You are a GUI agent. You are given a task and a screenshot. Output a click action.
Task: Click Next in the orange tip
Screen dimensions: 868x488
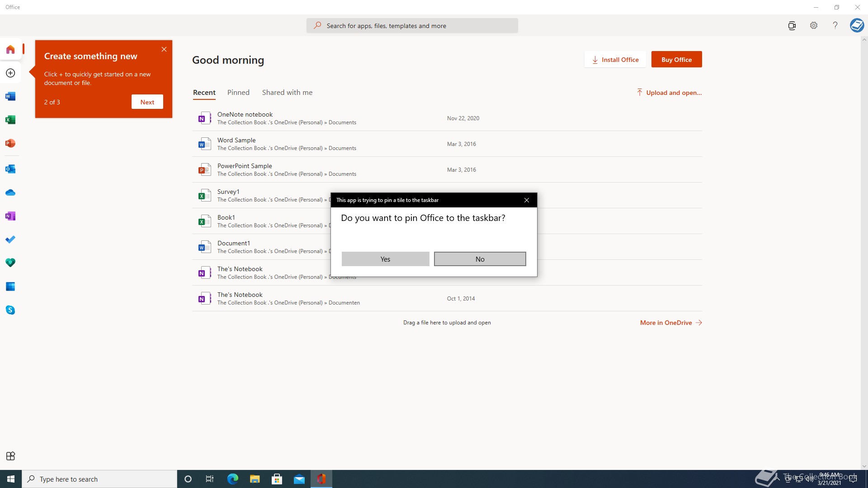147,102
